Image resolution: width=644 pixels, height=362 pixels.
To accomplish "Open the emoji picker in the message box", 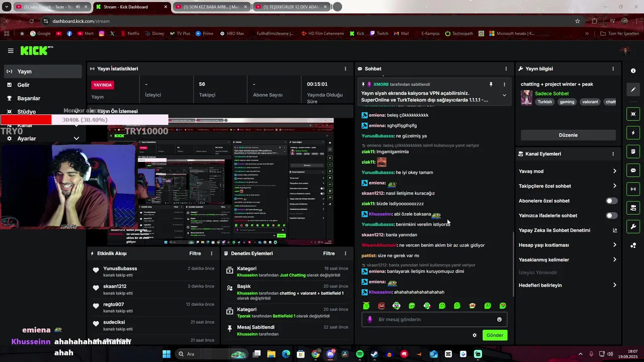I will coord(499,319).
